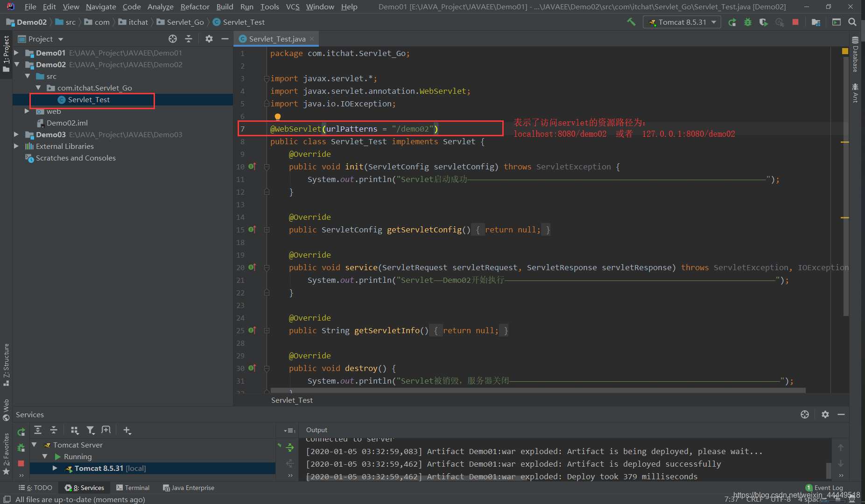Stop Tomcat in Services side toolbar

pos(21,463)
